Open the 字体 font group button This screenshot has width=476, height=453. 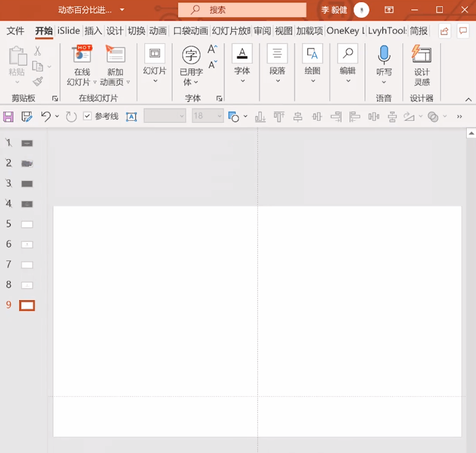point(242,63)
